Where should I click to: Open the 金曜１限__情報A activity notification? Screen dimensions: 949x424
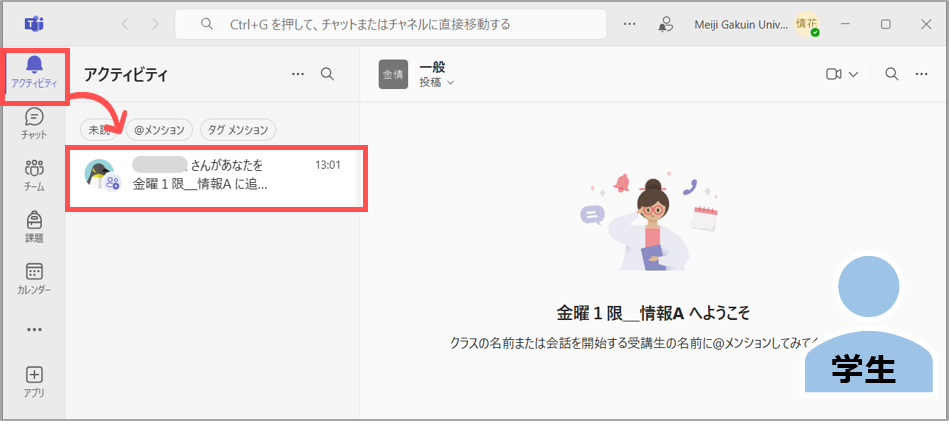(217, 175)
